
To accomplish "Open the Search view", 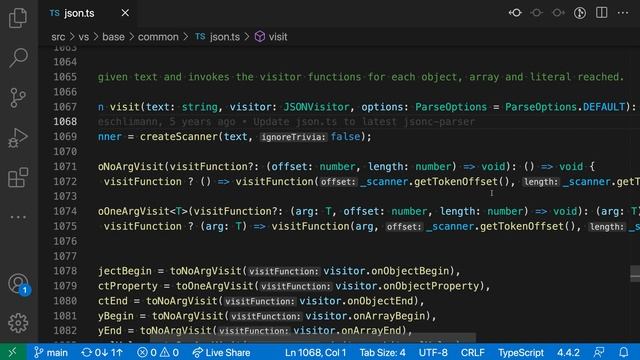I will pyautogui.click(x=18, y=57).
